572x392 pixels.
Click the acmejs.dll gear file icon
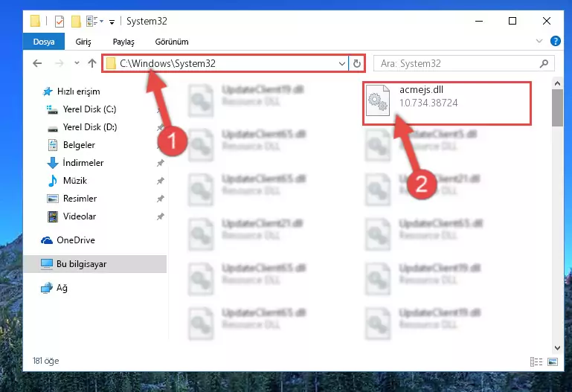click(x=378, y=100)
